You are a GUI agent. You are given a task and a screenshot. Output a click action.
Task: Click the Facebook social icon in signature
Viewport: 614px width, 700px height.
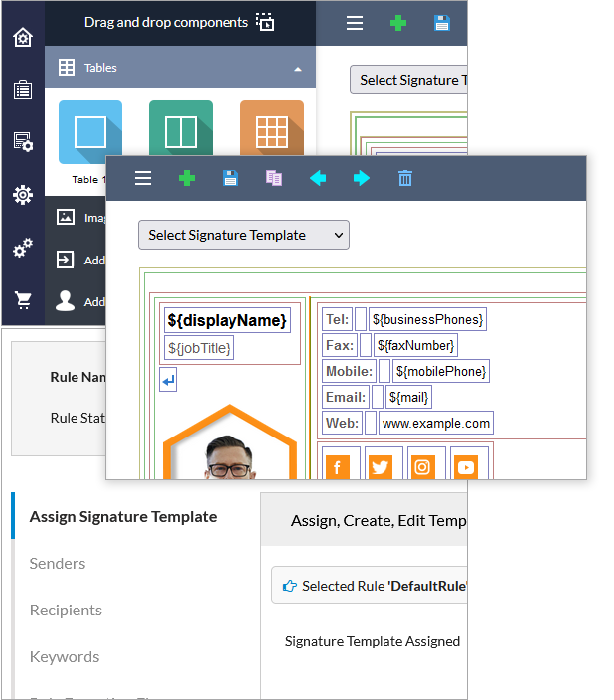coord(338,466)
